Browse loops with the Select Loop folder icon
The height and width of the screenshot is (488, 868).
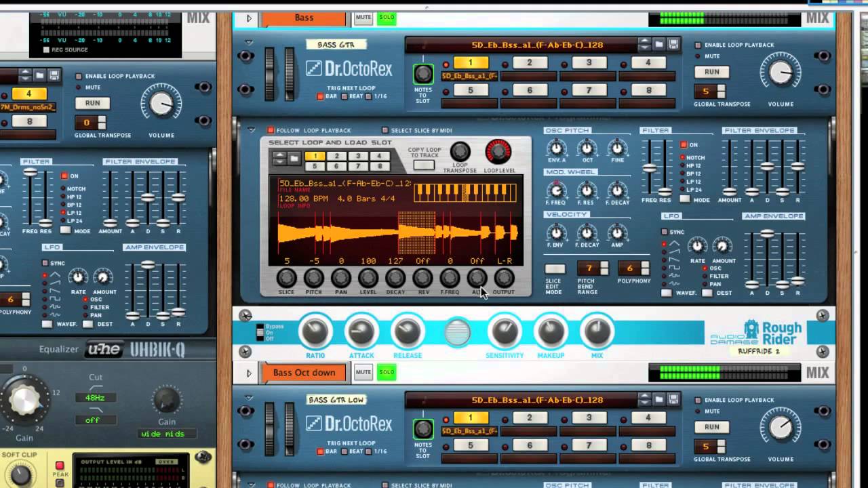[x=294, y=159]
